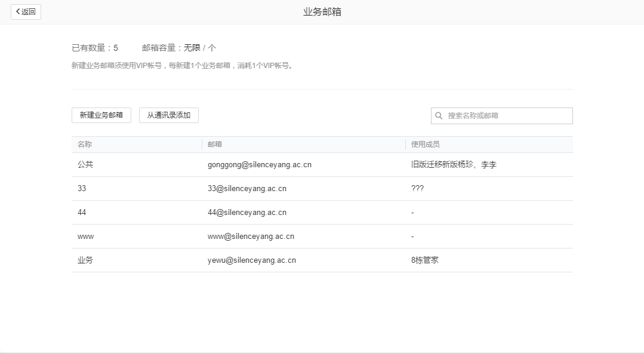Open the 新建业务邮箱 creation button

101,115
